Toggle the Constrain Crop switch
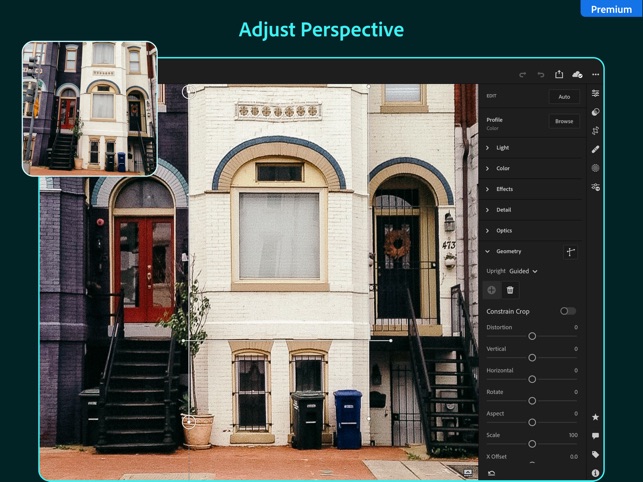The width and height of the screenshot is (643, 482). [567, 311]
